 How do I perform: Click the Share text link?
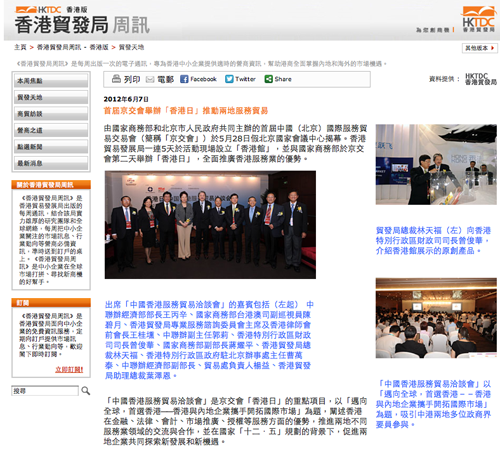[x=283, y=79]
